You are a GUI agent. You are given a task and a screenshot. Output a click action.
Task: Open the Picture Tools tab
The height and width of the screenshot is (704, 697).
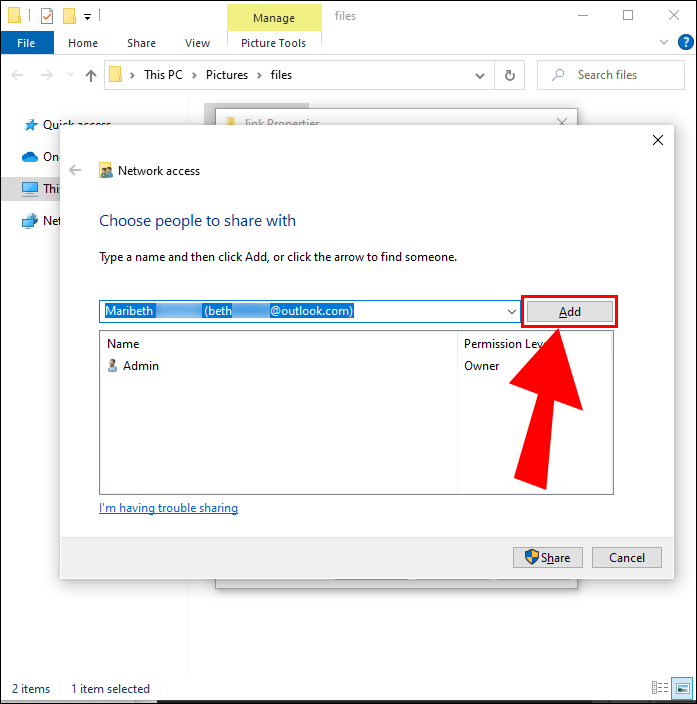273,43
